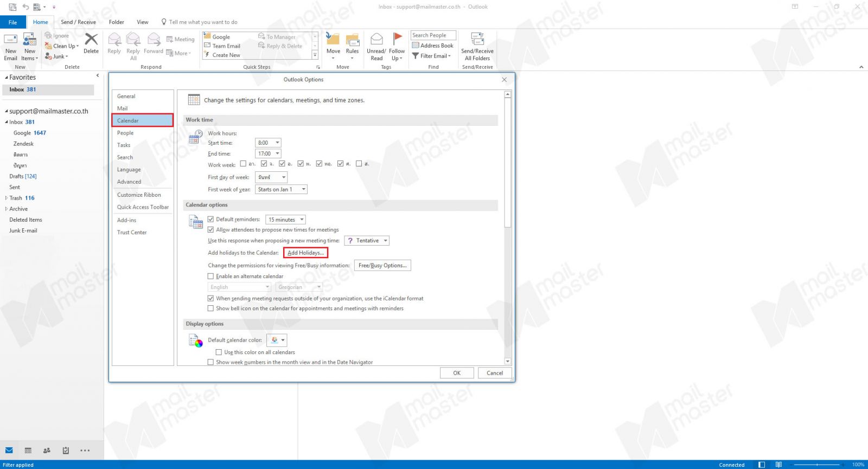The image size is (868, 469).
Task: Open the Junk options
Action: (56, 56)
